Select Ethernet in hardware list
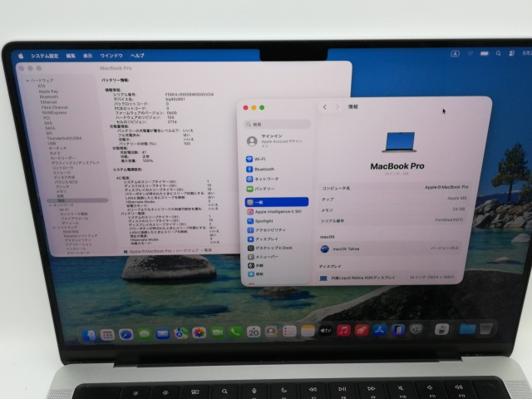Viewport: 532px width, 399px height. 49,101
